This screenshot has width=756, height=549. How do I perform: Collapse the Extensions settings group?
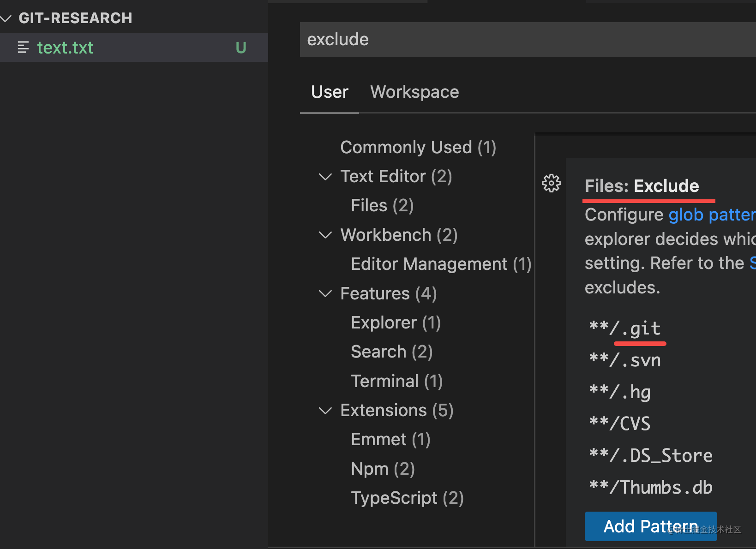pyautogui.click(x=325, y=411)
